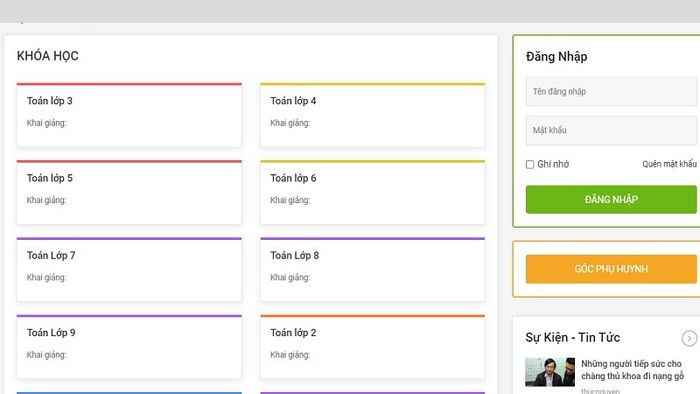The height and width of the screenshot is (394, 700).
Task: Open the Toán lớp 4 course card
Action: [x=372, y=115]
